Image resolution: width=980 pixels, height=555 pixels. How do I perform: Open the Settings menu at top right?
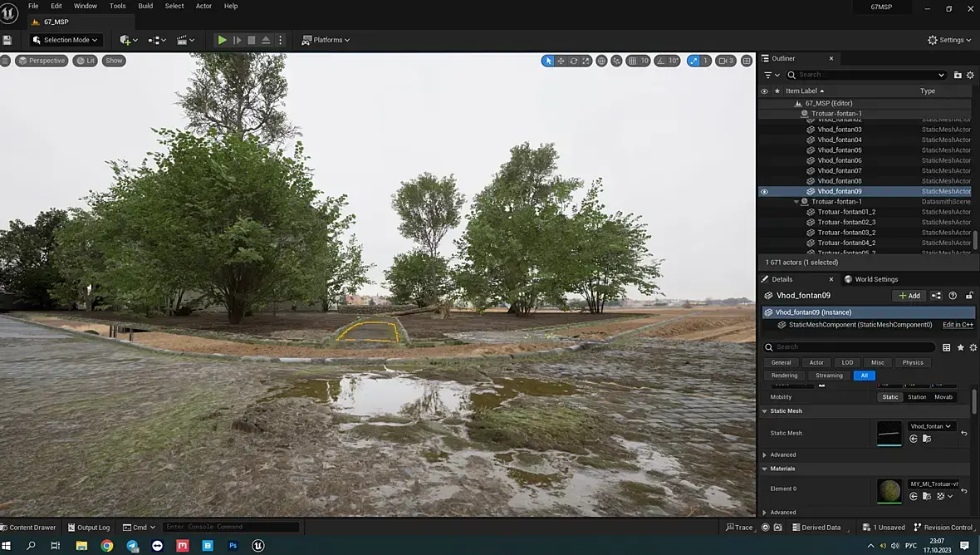949,40
